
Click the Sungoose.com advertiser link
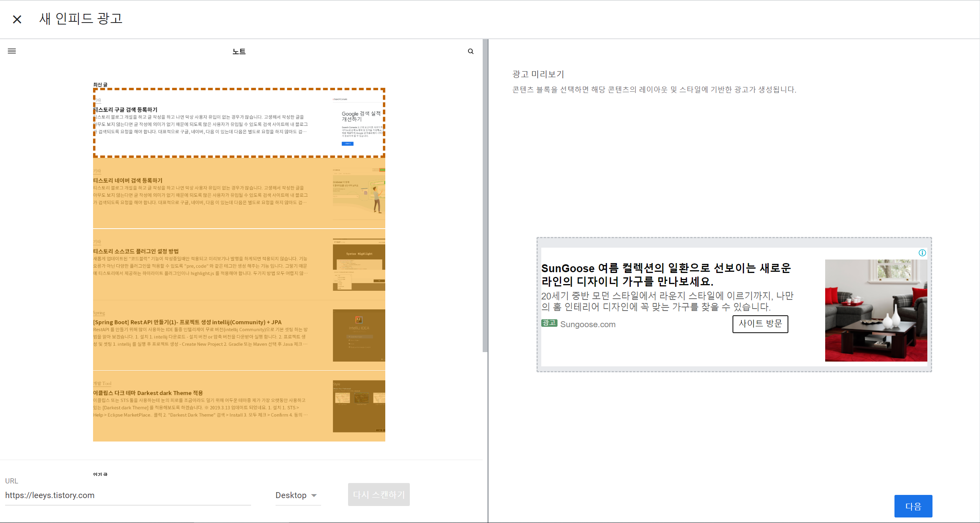click(588, 324)
